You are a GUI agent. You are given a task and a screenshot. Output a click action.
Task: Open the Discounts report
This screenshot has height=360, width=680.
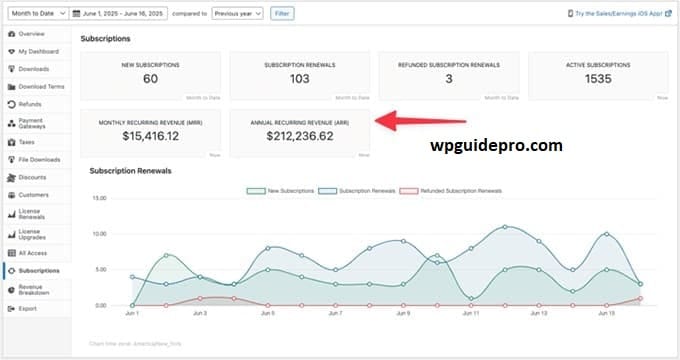32,177
